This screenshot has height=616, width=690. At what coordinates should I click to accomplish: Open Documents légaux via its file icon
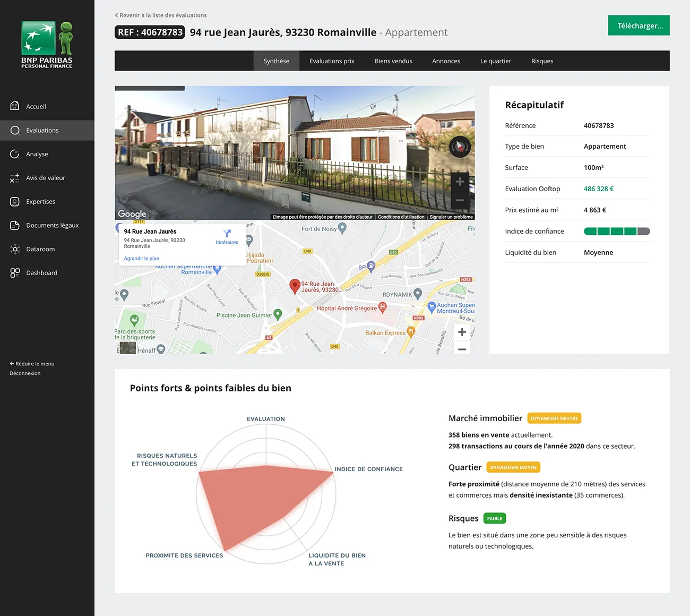[15, 225]
